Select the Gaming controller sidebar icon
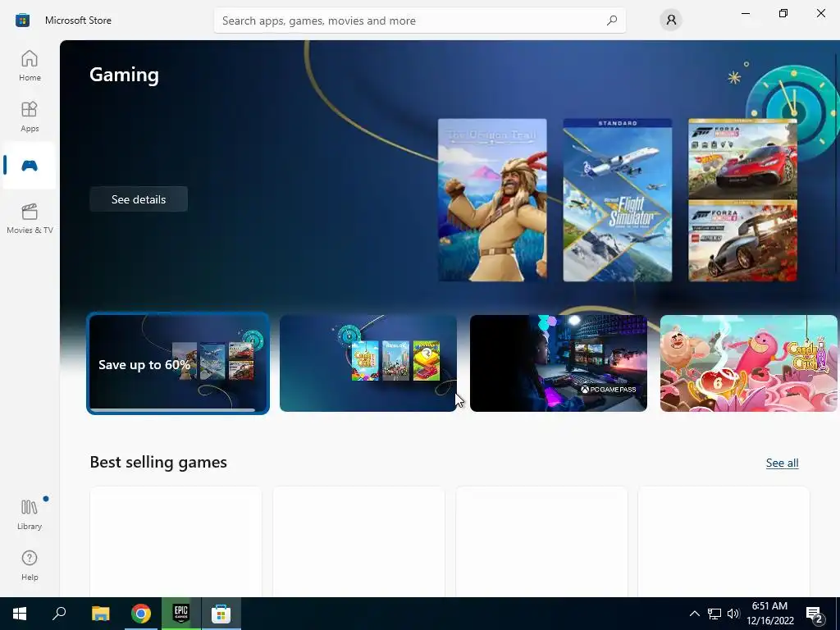 (30, 166)
